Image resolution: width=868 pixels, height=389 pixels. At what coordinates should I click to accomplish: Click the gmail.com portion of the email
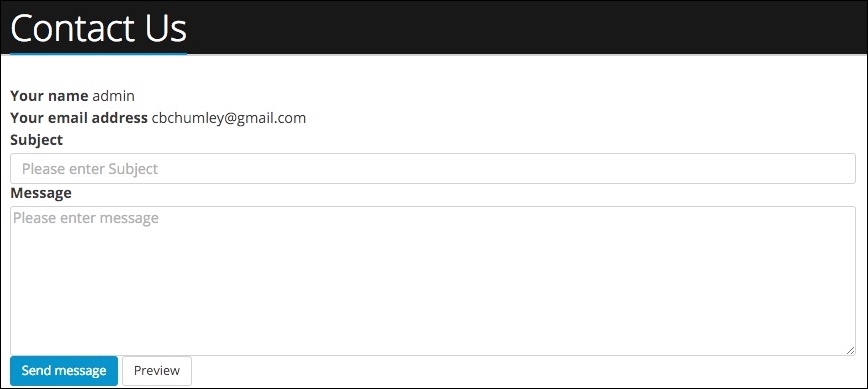pos(272,119)
